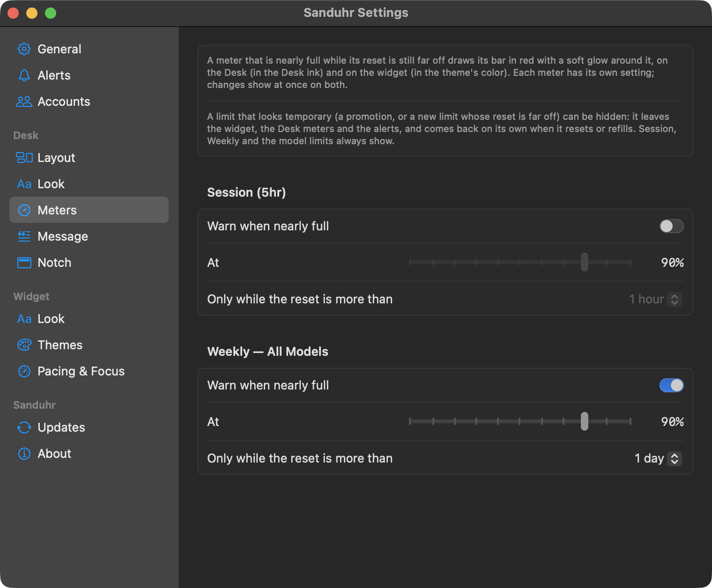Click the About info icon

24,454
